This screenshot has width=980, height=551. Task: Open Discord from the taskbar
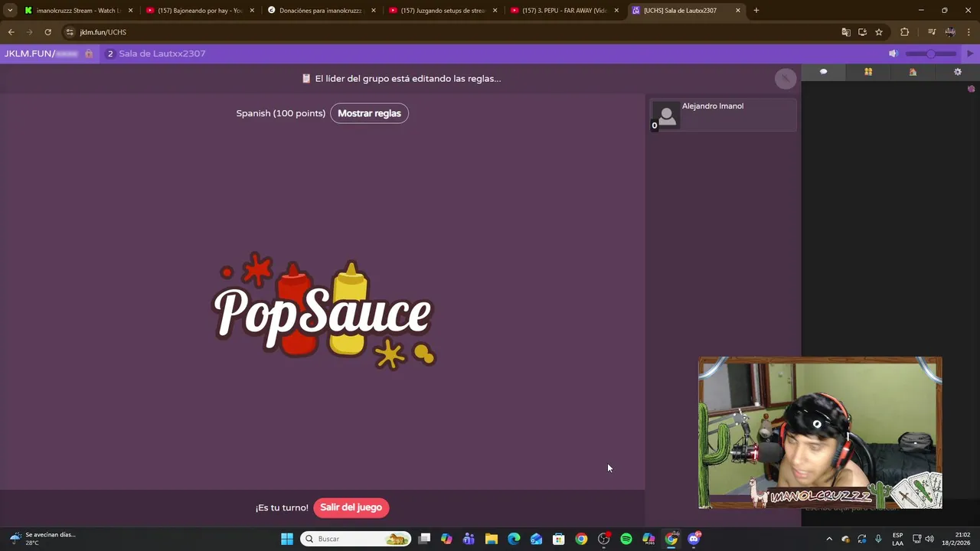pyautogui.click(x=694, y=539)
